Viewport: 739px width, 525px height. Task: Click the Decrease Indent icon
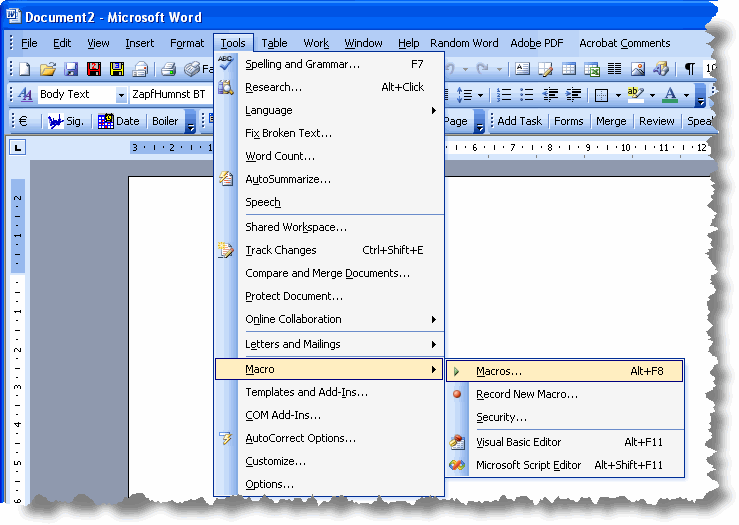(550, 95)
